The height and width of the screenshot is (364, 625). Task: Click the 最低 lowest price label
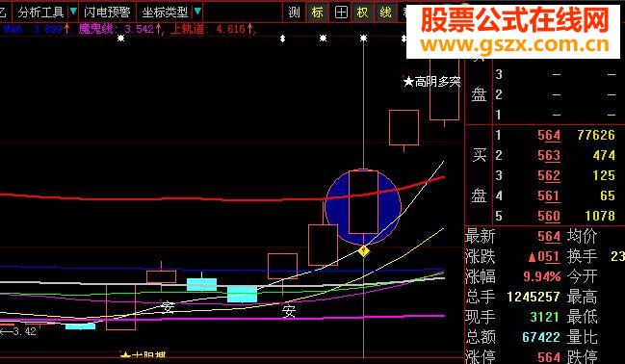[582, 317]
